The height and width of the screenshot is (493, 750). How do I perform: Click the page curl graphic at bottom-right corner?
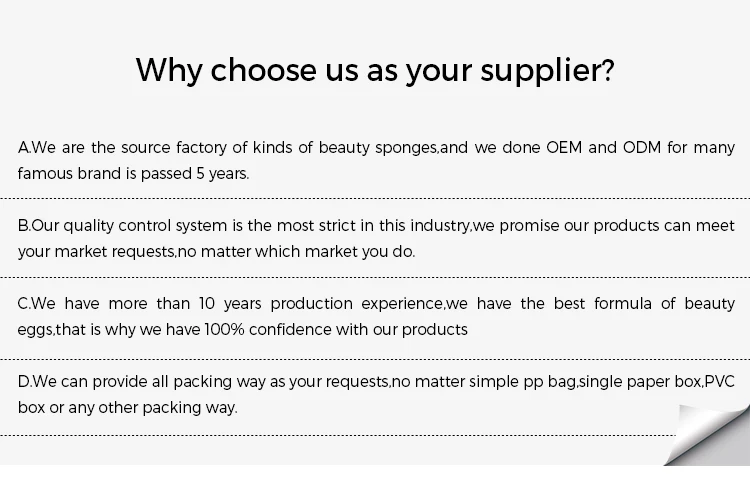pos(706,435)
